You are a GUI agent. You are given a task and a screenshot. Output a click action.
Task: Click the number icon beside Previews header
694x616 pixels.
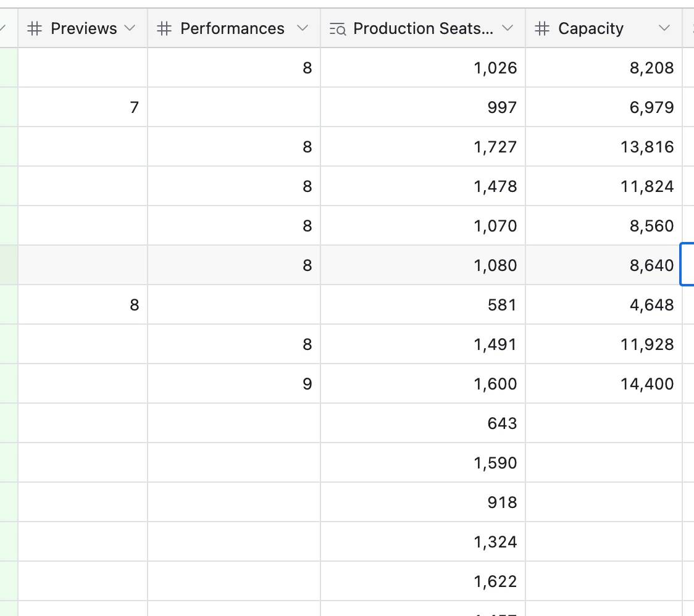pyautogui.click(x=35, y=28)
